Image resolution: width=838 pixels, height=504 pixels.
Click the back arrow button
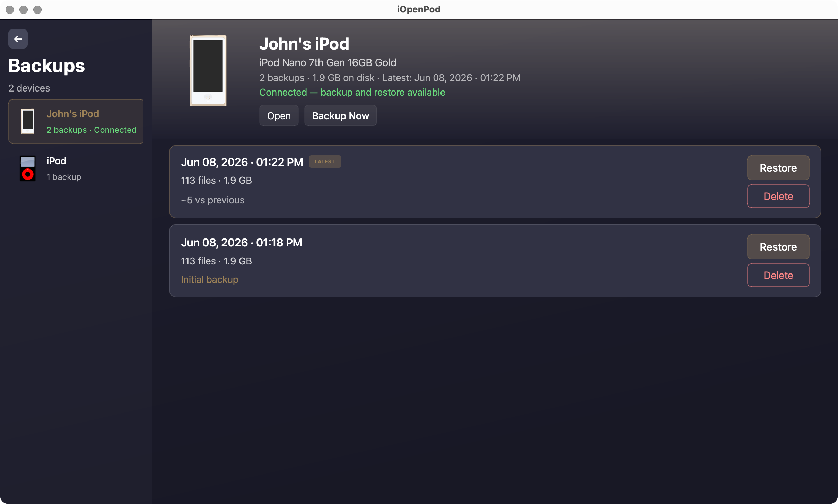pyautogui.click(x=18, y=39)
